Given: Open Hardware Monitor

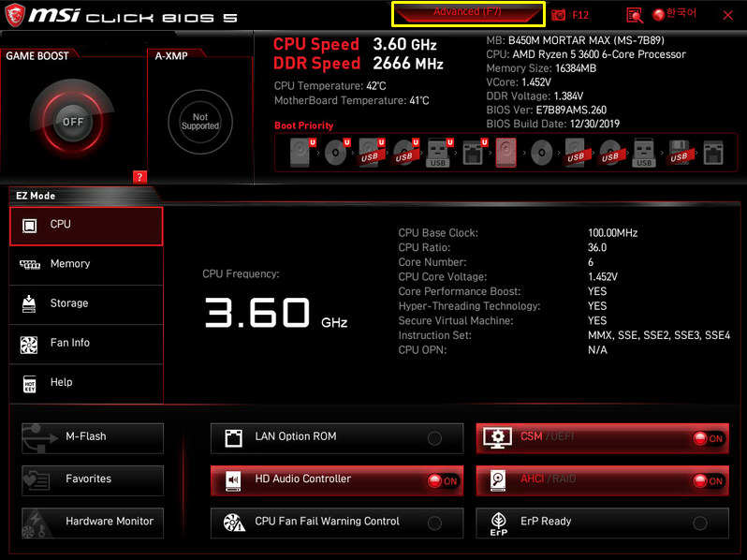Looking at the screenshot, I should (93, 523).
